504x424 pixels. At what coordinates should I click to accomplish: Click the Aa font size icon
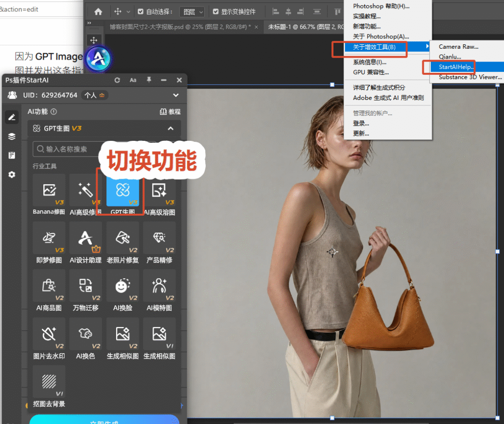click(133, 80)
